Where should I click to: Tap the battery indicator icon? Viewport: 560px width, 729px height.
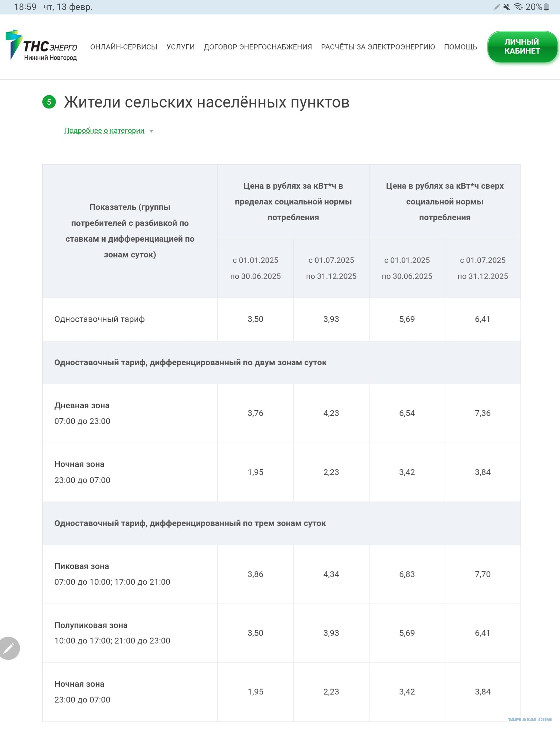pos(546,7)
